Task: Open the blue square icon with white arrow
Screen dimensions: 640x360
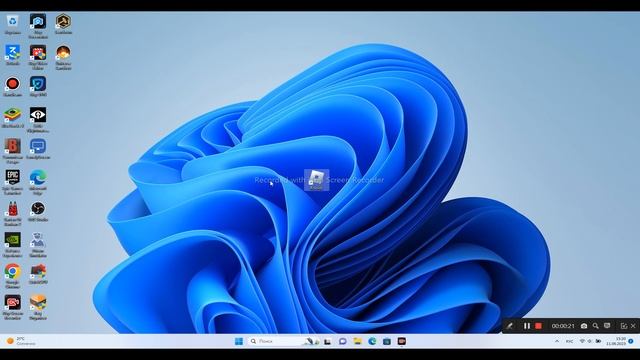Action: click(13, 55)
